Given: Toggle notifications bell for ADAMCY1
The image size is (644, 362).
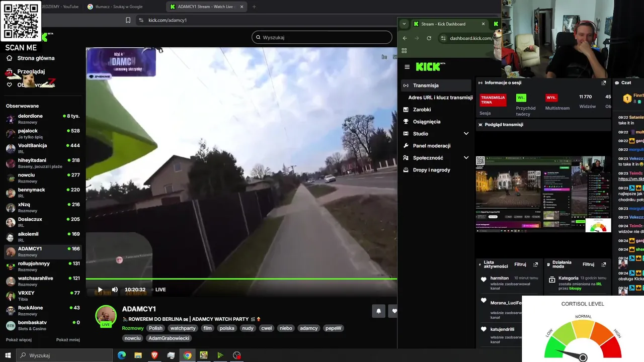Looking at the screenshot, I should point(379,311).
